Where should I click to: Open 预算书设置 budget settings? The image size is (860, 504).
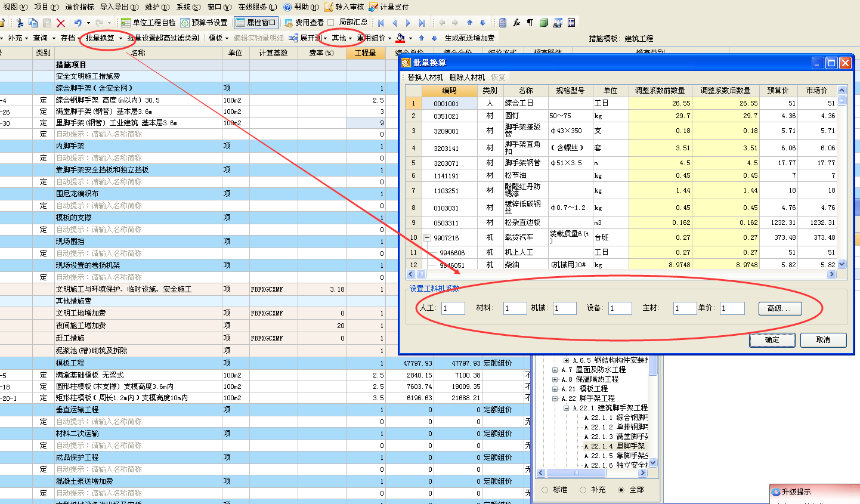pos(204,23)
